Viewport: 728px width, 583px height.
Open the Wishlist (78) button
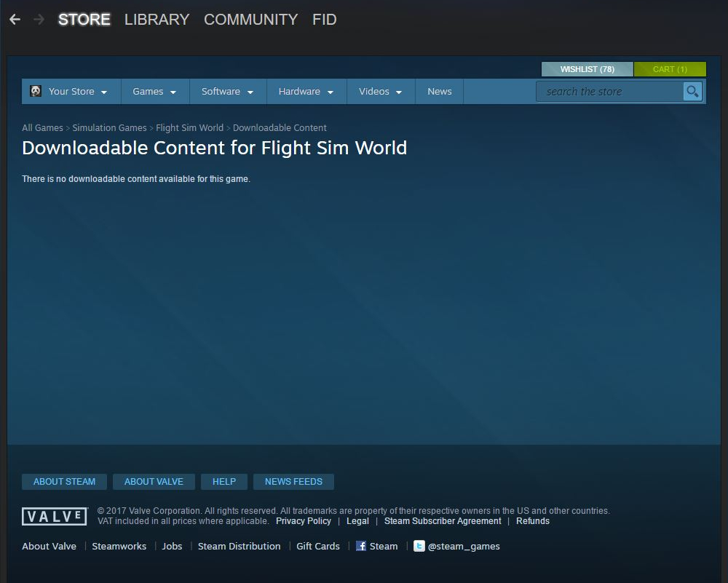(587, 69)
